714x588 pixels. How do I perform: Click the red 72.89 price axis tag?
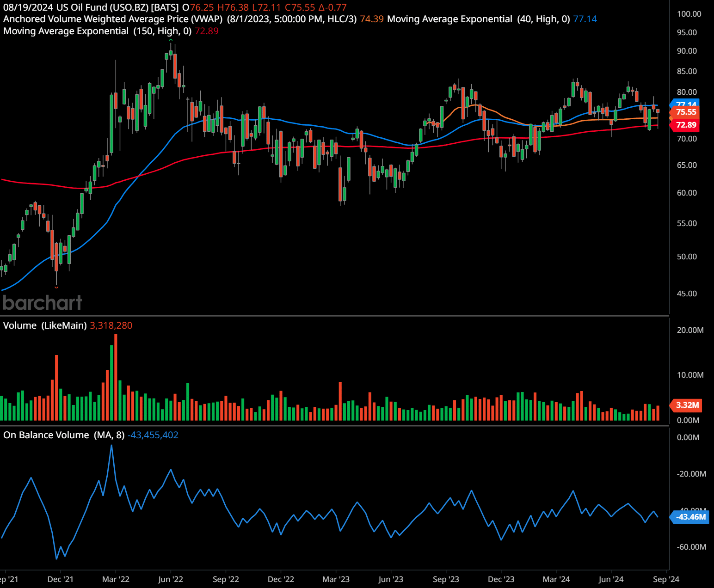pos(685,125)
